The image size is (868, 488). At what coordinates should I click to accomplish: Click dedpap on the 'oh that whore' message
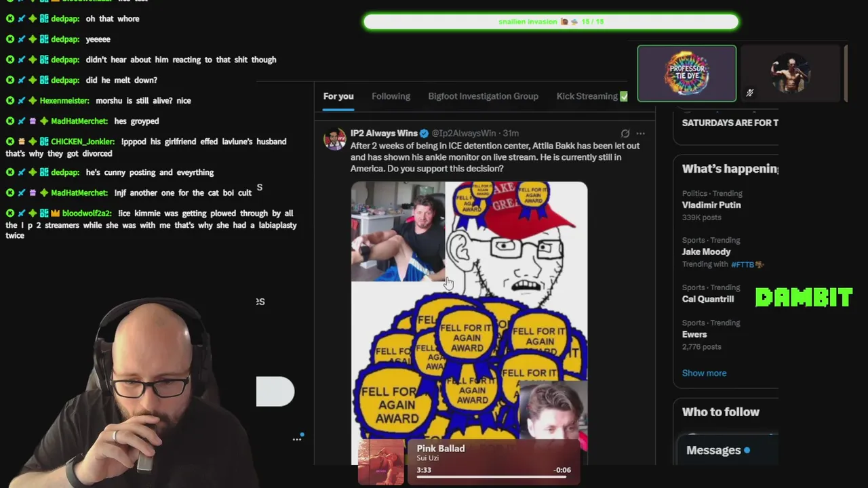pyautogui.click(x=65, y=19)
